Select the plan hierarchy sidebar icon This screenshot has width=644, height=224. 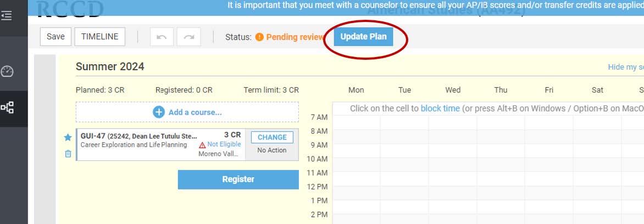7,108
